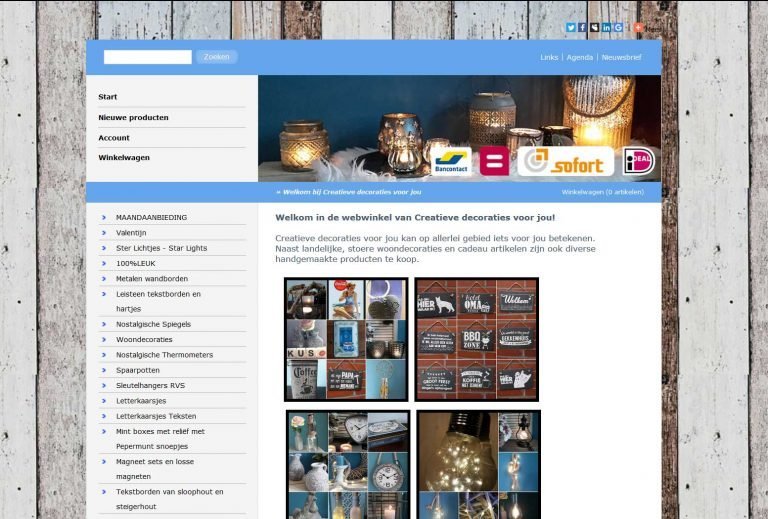Open the Woondecoraties category
Viewport: 768px width, 519px height.
click(x=144, y=339)
